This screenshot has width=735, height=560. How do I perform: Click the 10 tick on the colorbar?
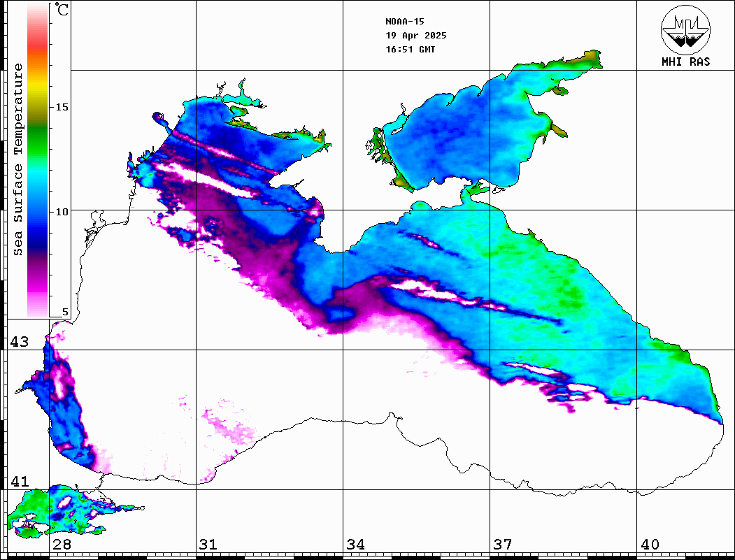pyautogui.click(x=62, y=212)
